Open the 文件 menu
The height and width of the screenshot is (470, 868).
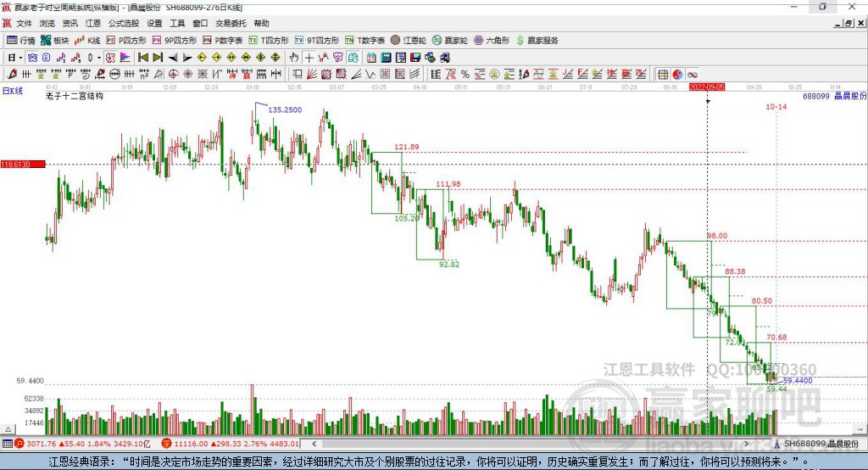coord(24,23)
